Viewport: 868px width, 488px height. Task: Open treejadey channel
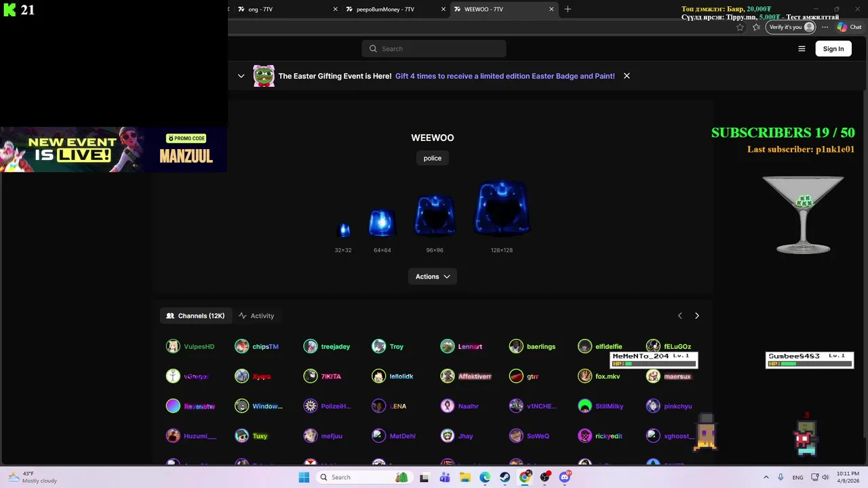click(327, 346)
